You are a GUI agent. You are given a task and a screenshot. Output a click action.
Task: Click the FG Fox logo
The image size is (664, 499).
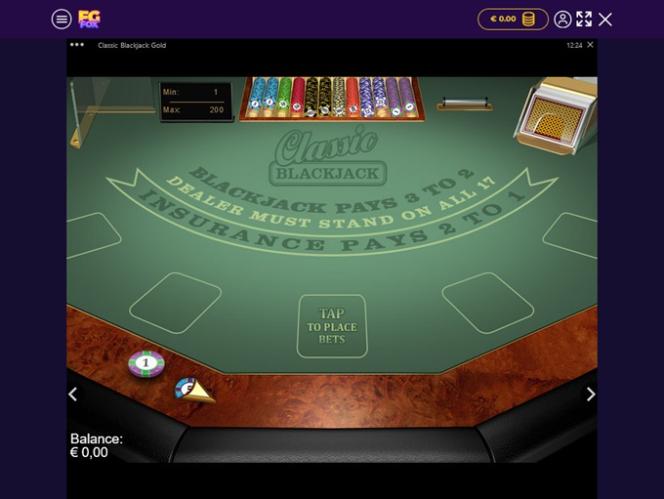(89, 19)
